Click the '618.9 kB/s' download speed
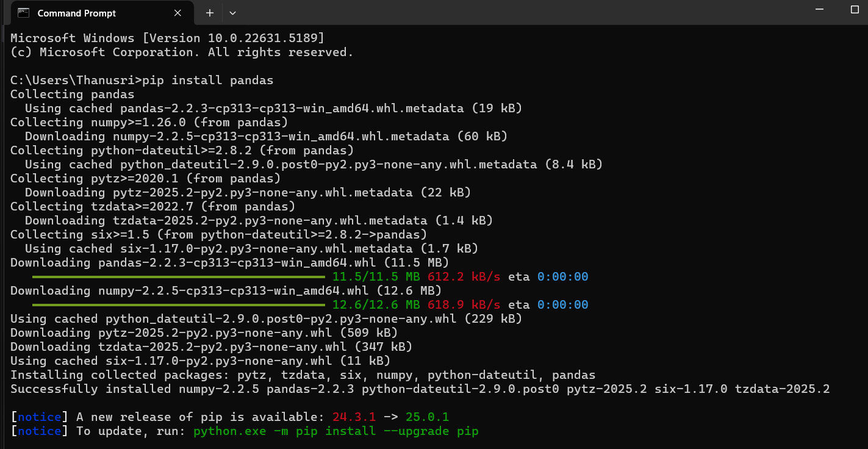Viewport: 868px width, 449px height. tap(464, 305)
